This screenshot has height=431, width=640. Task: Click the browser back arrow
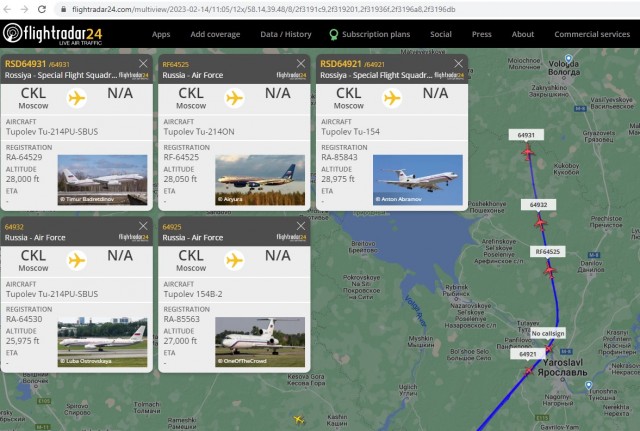click(7, 9)
